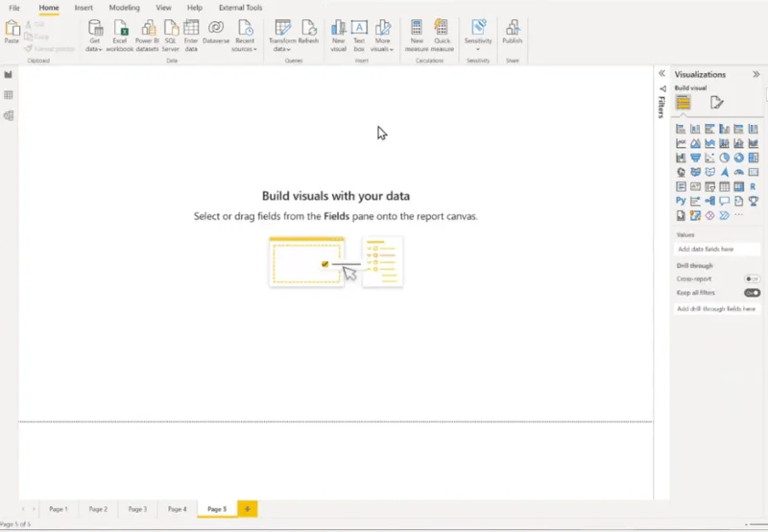Image resolution: width=768 pixels, height=532 pixels.
Task: Go to Page 1 tab
Action: click(59, 509)
